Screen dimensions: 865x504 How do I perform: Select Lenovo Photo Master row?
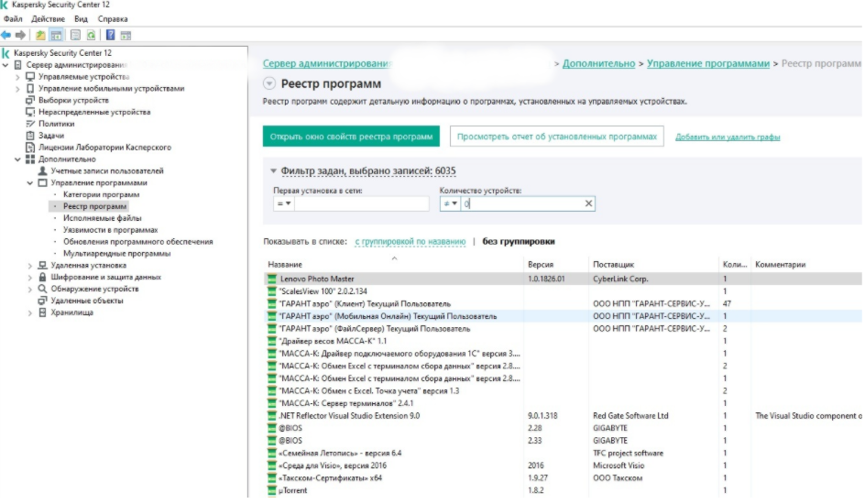pos(563,279)
